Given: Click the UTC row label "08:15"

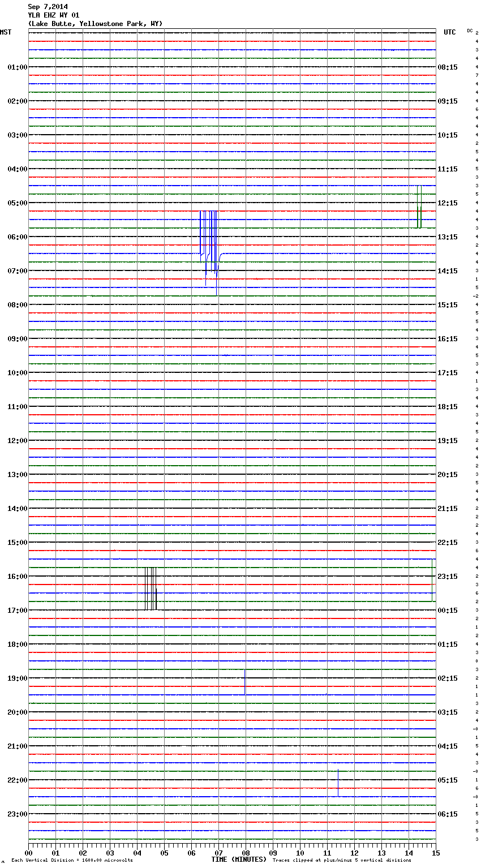Looking at the screenshot, I should tap(448, 67).
